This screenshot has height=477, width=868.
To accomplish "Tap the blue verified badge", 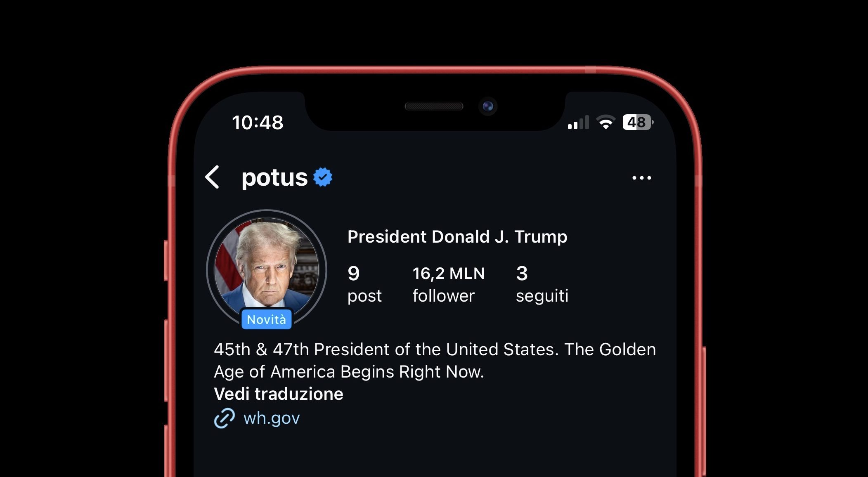I will 323,177.
